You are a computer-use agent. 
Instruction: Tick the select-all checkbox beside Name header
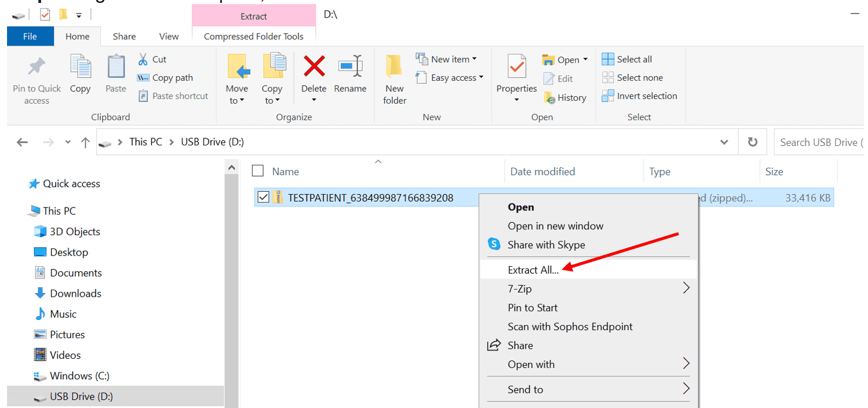point(257,171)
